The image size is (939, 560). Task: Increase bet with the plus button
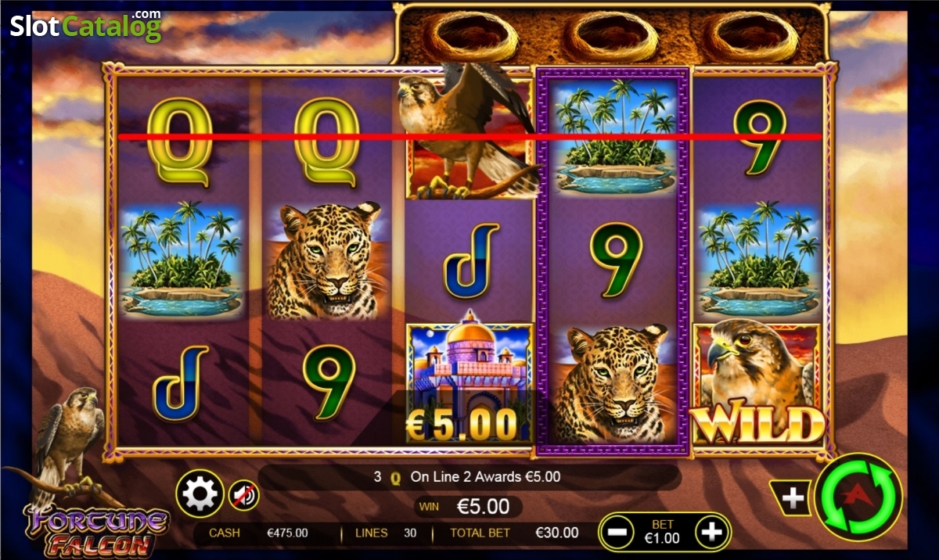[x=711, y=533]
